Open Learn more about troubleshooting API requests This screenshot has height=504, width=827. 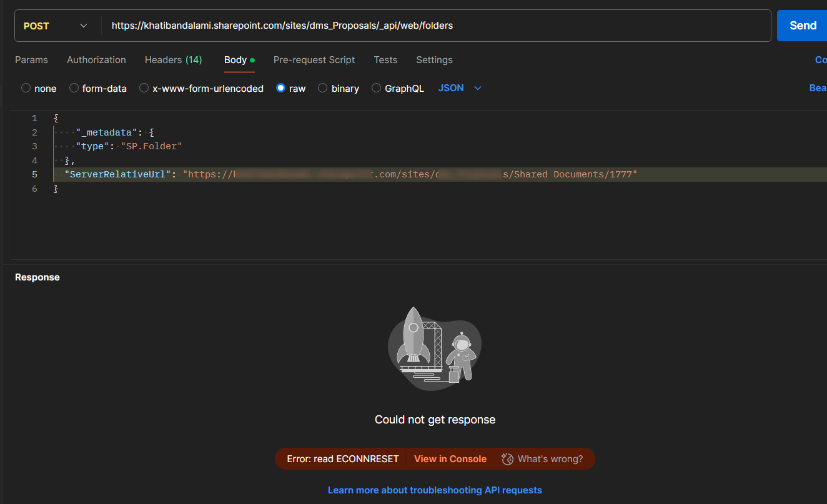click(435, 490)
